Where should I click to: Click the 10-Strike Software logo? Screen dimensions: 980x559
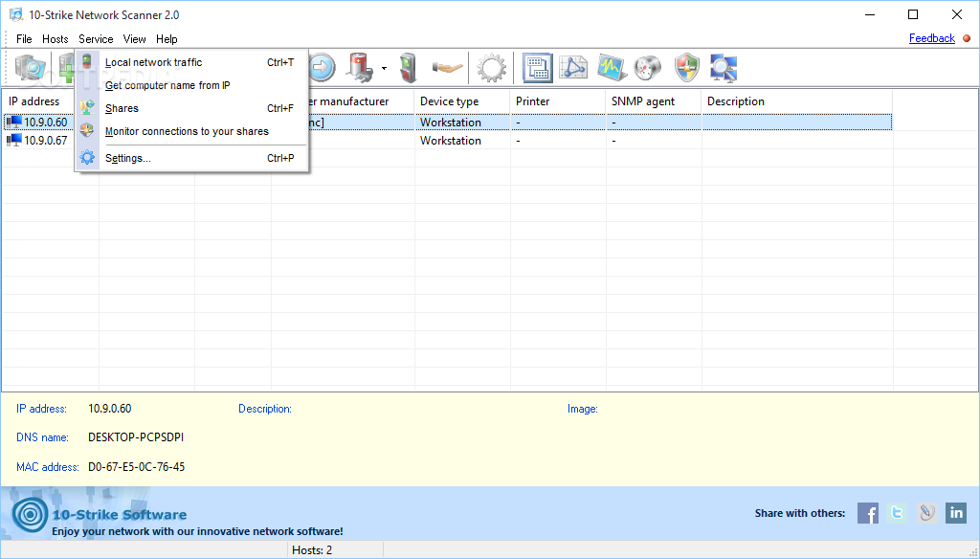pyautogui.click(x=30, y=516)
